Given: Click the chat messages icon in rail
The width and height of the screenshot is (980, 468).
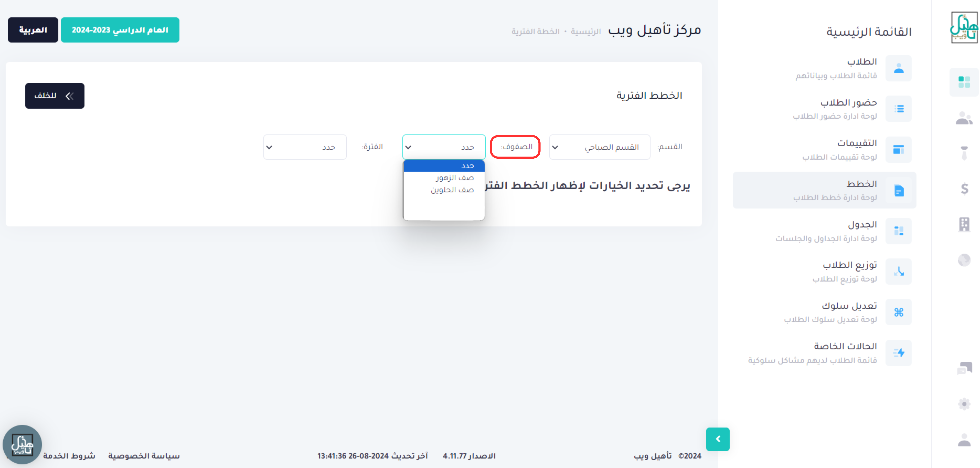Looking at the screenshot, I should pos(964,368).
